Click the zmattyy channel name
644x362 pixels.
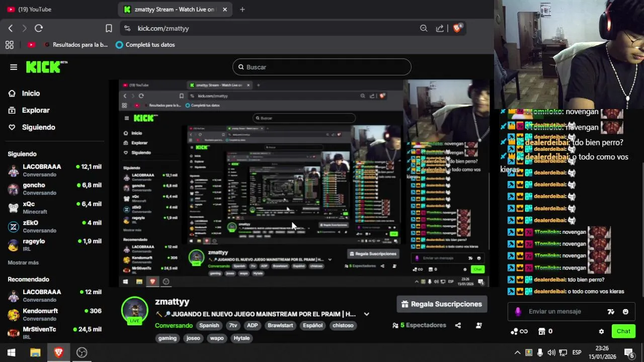pyautogui.click(x=172, y=302)
